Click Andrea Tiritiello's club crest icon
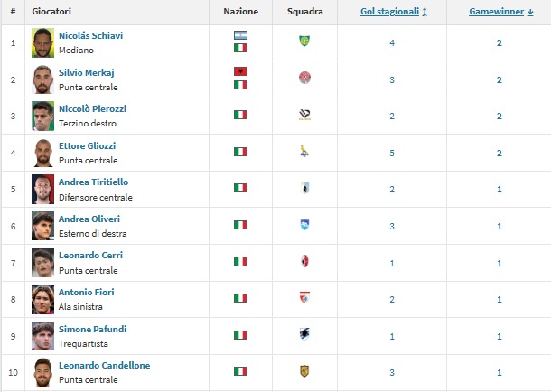 coord(304,189)
